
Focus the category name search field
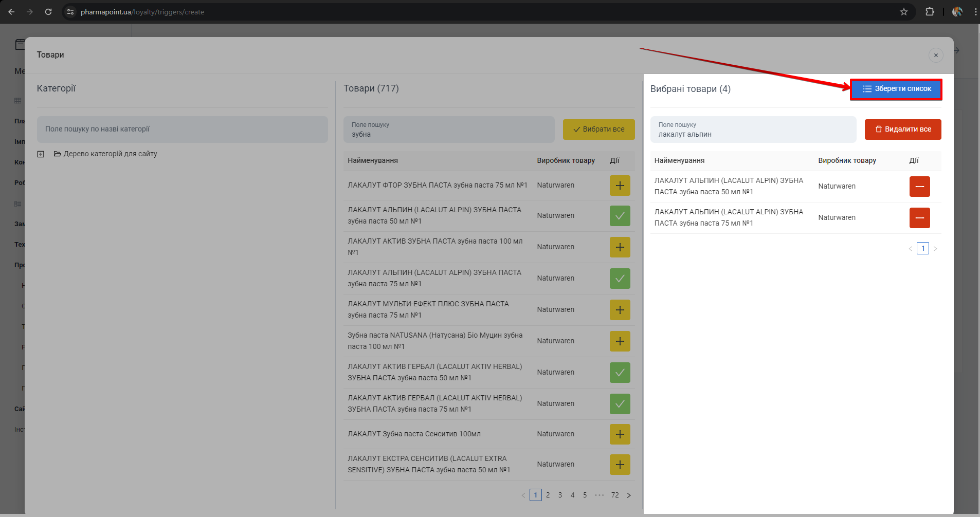(x=182, y=130)
